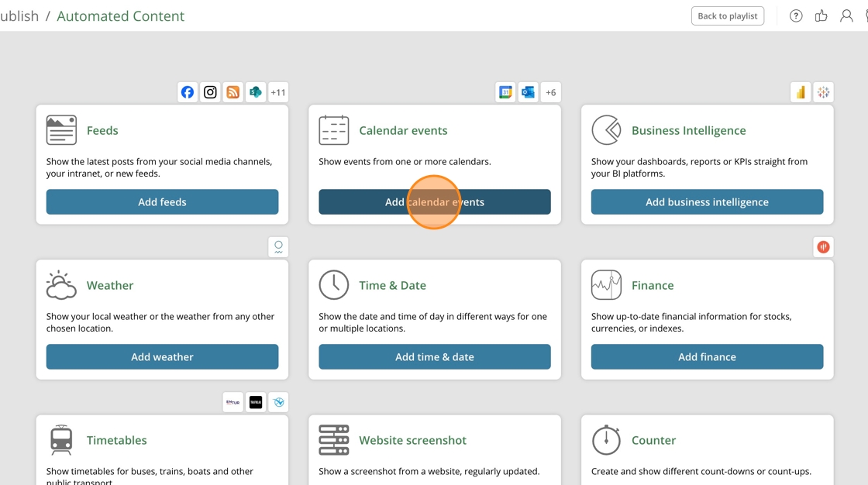This screenshot has height=485, width=868.
Task: Click the RSS feed icon above Feeds
Action: tap(233, 92)
